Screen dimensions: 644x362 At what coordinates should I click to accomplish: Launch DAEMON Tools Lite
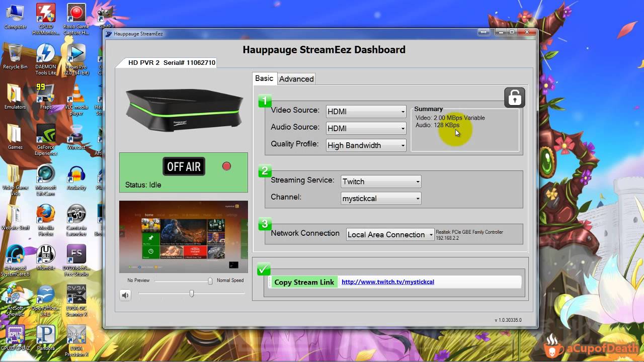point(46,59)
